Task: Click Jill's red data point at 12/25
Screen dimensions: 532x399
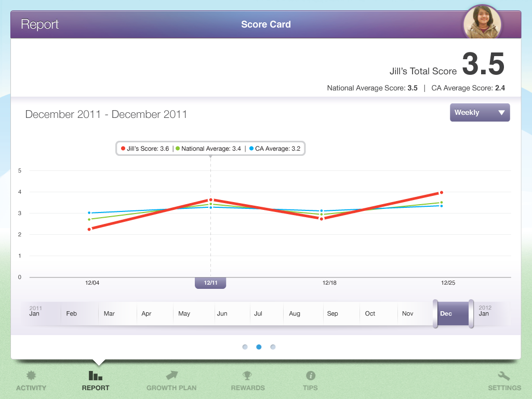Action: click(x=442, y=192)
